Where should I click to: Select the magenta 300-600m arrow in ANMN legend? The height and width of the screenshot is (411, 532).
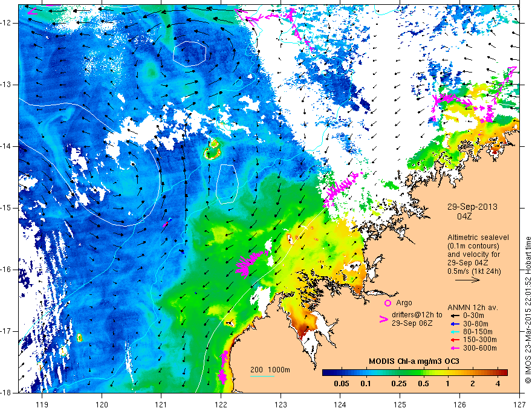455,348
